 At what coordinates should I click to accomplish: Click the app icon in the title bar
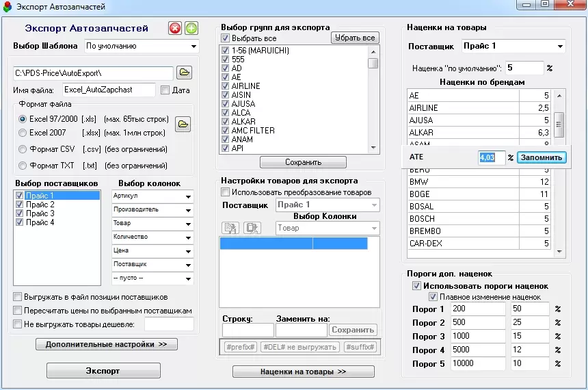[x=7, y=7]
